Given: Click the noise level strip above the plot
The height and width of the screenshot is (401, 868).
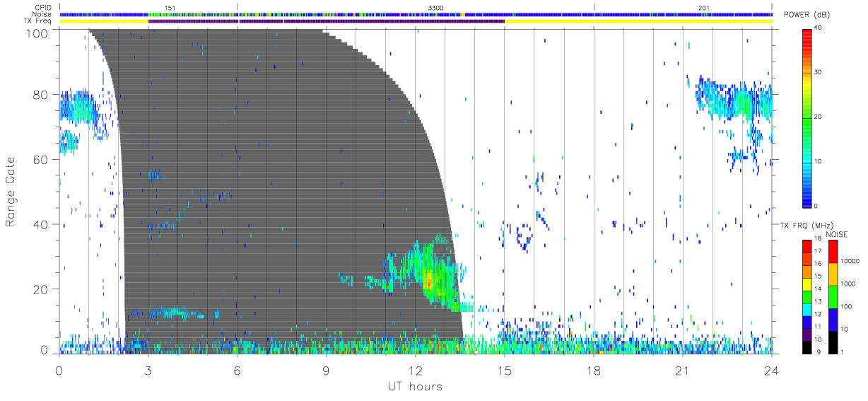Looking at the screenshot, I should (x=416, y=14).
